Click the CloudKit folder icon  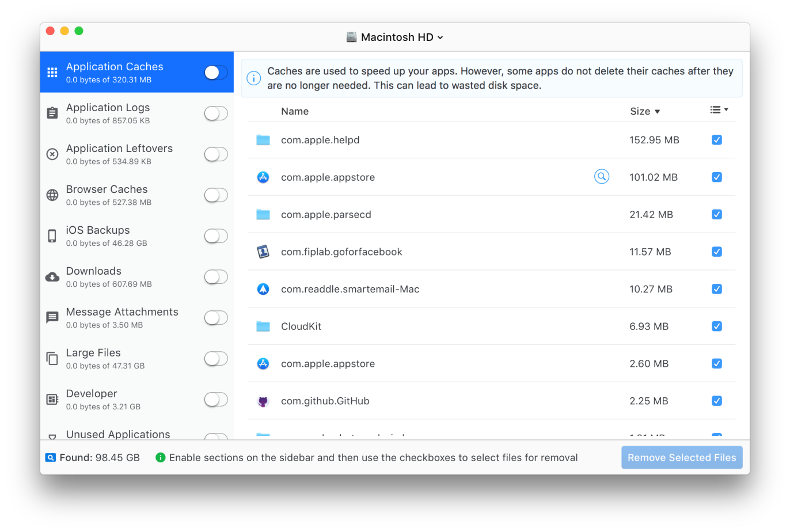(x=263, y=326)
